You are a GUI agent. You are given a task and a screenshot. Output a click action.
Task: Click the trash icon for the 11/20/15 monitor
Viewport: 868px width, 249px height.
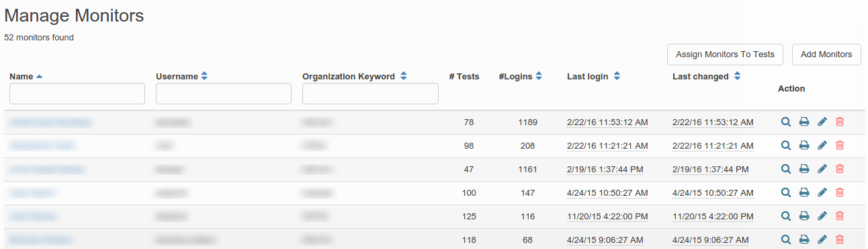coord(839,216)
